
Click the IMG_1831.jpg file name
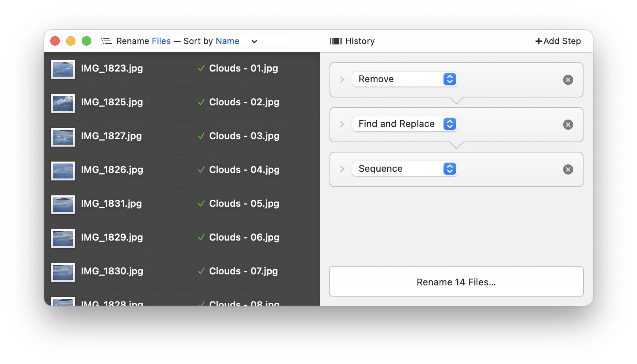[111, 204]
